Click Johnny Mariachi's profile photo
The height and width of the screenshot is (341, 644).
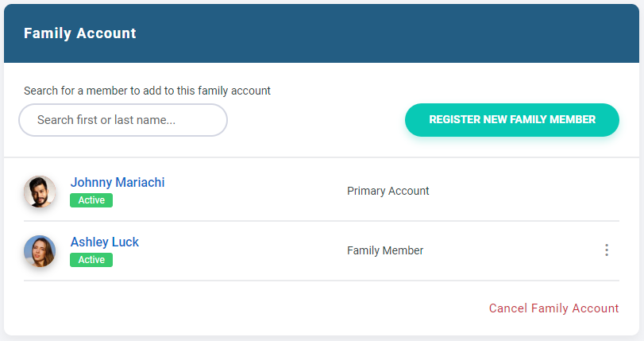[40, 192]
